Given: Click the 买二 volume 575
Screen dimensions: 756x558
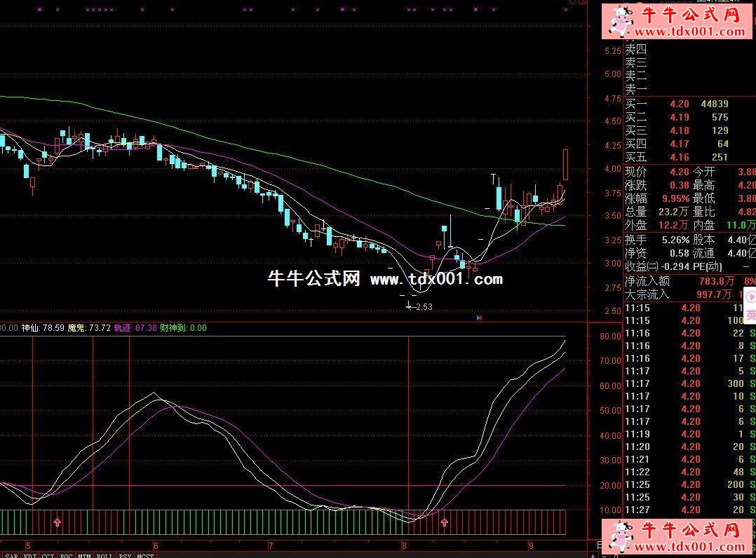Looking at the screenshot, I should click(x=720, y=117).
